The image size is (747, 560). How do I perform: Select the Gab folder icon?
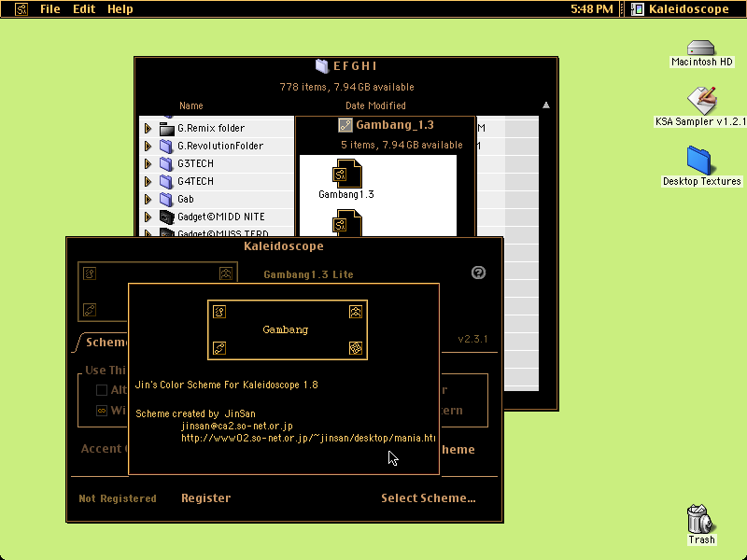(166, 199)
